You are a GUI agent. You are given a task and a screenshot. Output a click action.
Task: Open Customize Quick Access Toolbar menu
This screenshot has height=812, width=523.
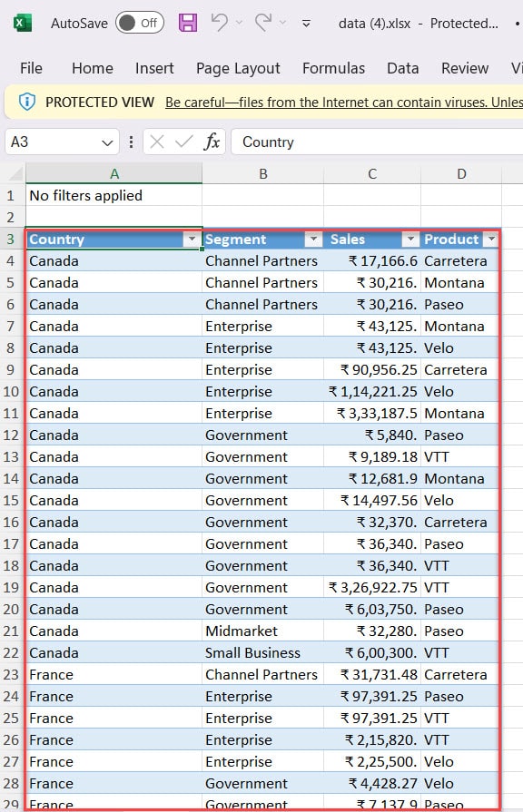[x=306, y=24]
